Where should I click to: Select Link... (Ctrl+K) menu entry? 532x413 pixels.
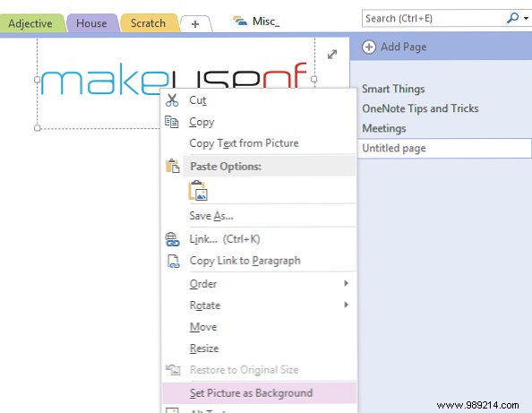pos(259,239)
